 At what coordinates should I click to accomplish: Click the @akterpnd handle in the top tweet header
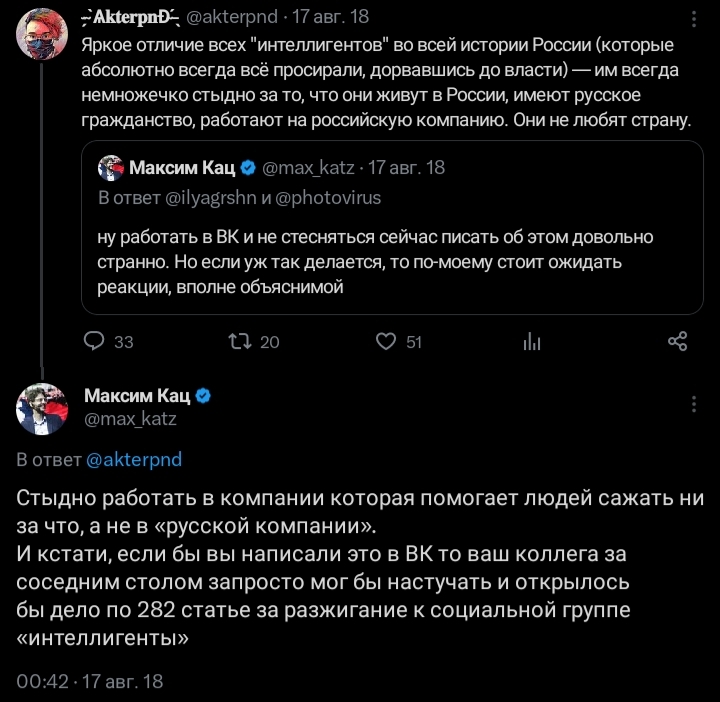pos(231,18)
